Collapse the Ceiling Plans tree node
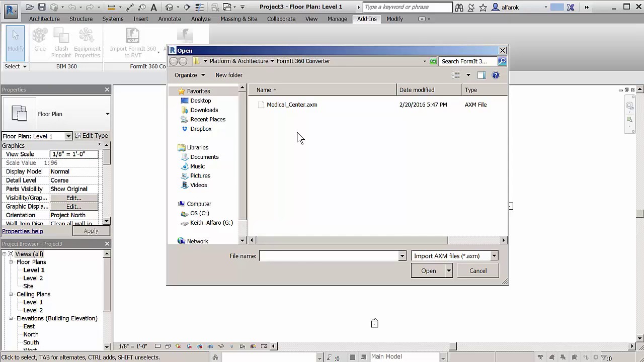Viewport: 644px width, 362px height. pyautogui.click(x=11, y=294)
